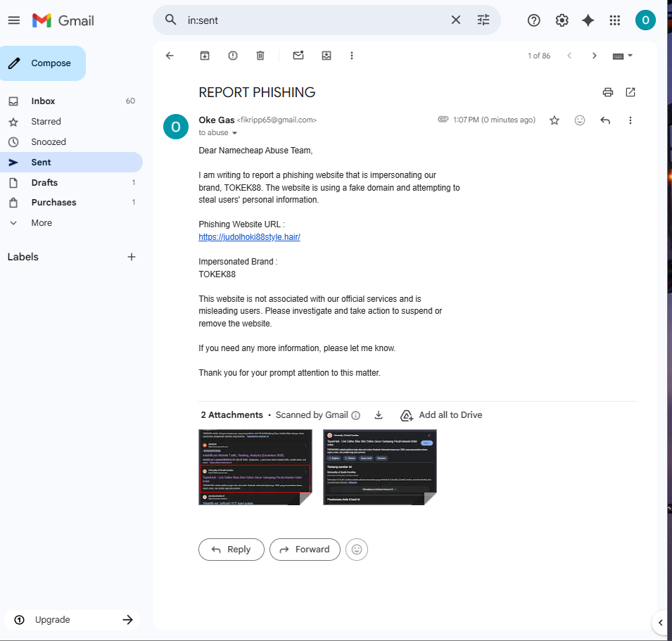Click the Reply button
672x641 pixels.
coord(232,550)
